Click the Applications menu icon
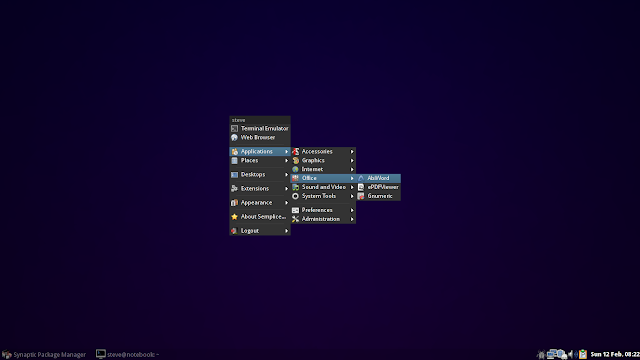 click(x=234, y=151)
